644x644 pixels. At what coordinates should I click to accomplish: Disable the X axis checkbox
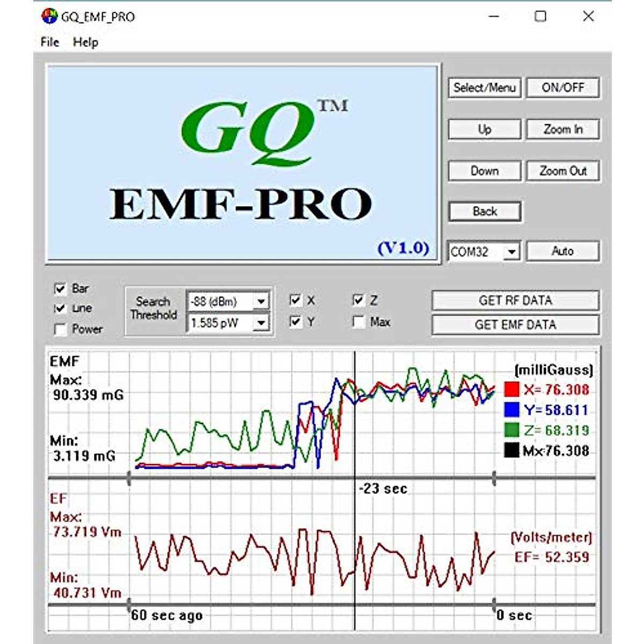(x=295, y=301)
